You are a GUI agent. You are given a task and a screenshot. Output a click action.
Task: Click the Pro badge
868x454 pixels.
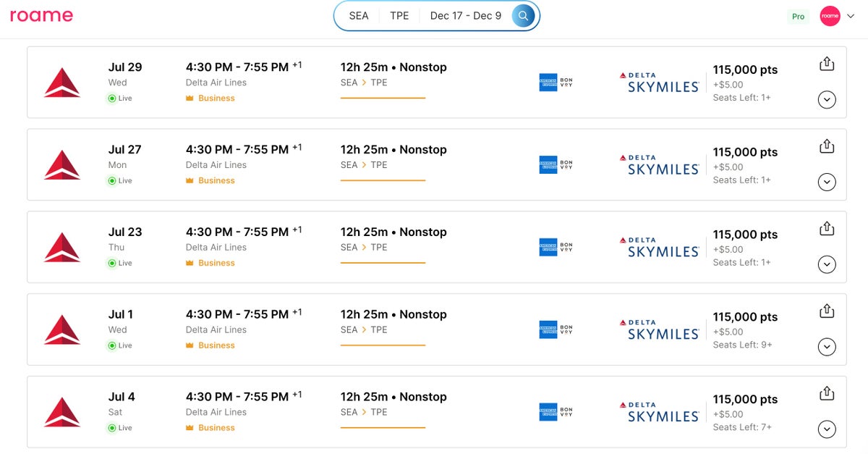pyautogui.click(x=798, y=17)
